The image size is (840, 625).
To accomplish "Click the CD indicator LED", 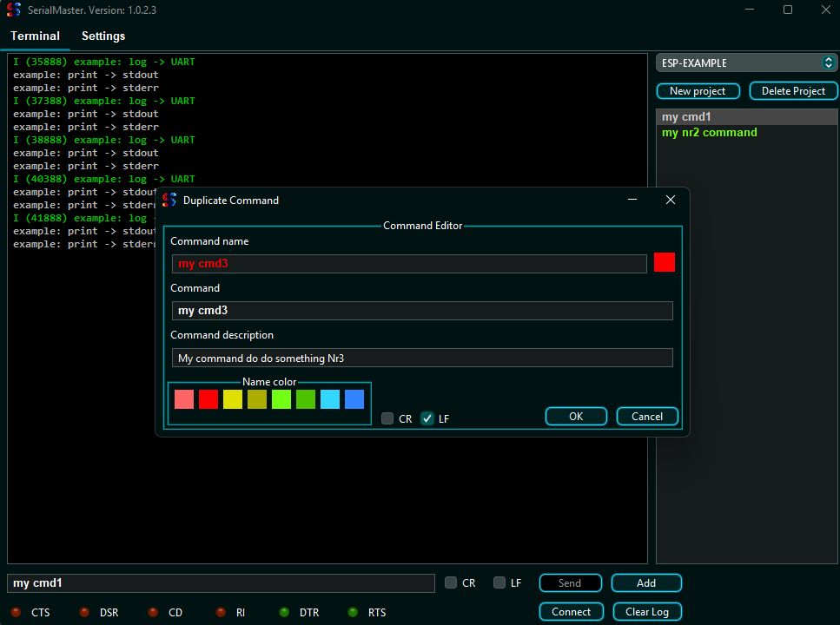I will [x=153, y=612].
